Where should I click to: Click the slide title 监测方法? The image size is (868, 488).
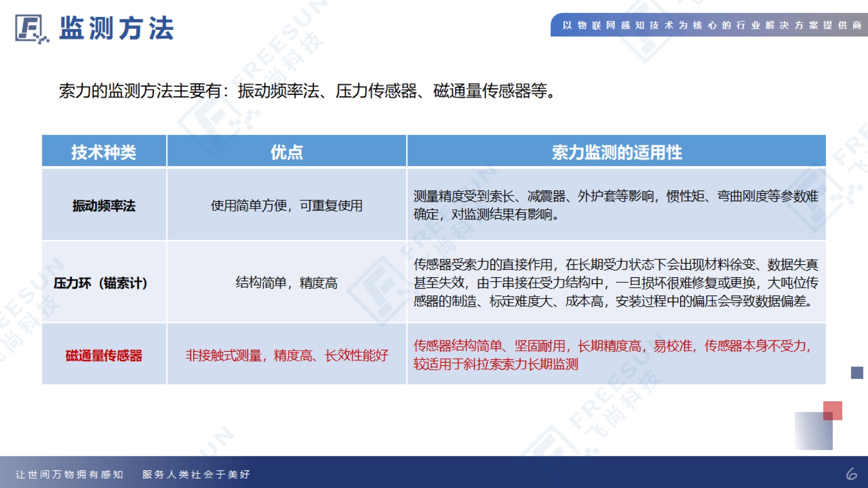tap(116, 29)
